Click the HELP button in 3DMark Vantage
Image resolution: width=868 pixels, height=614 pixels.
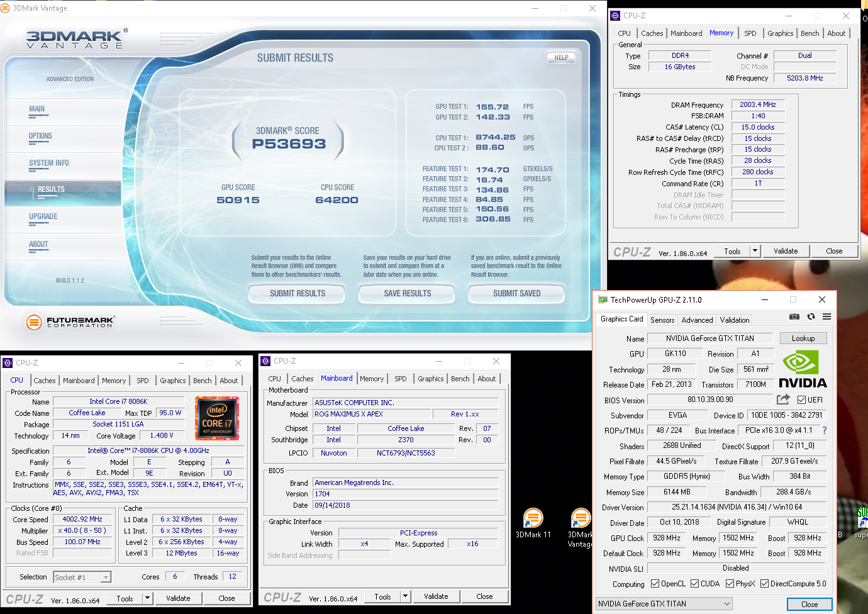(x=561, y=57)
